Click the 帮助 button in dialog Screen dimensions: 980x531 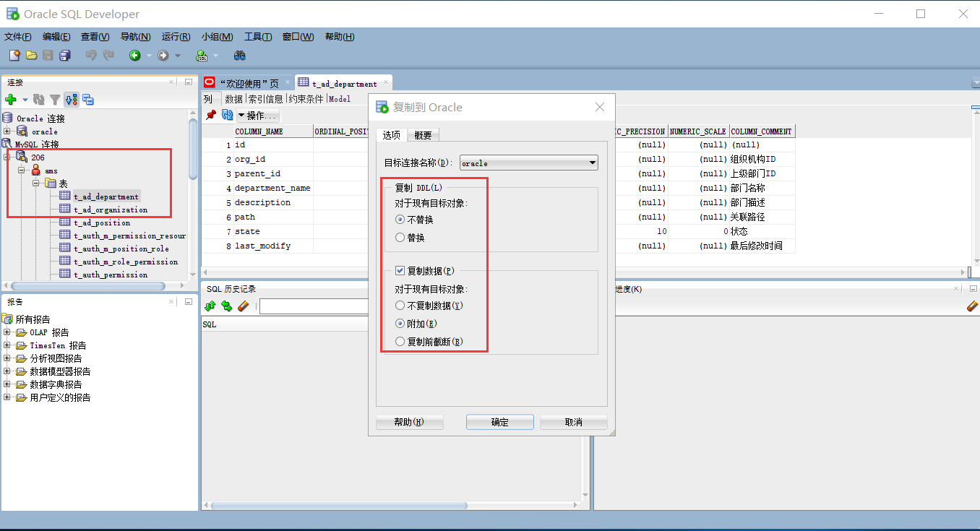click(x=409, y=422)
